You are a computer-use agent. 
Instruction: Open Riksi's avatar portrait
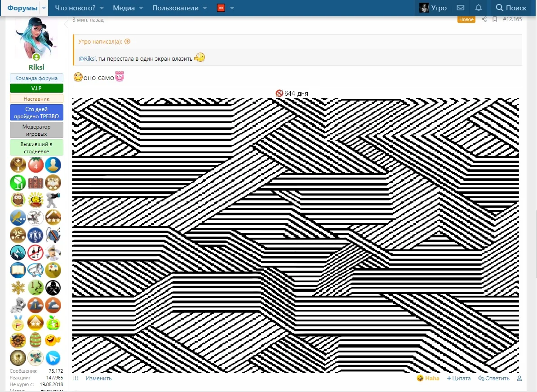click(36, 37)
